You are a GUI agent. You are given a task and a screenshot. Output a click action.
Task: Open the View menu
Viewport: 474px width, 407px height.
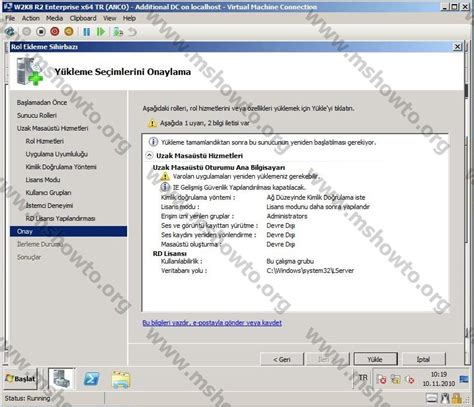pyautogui.click(x=109, y=18)
